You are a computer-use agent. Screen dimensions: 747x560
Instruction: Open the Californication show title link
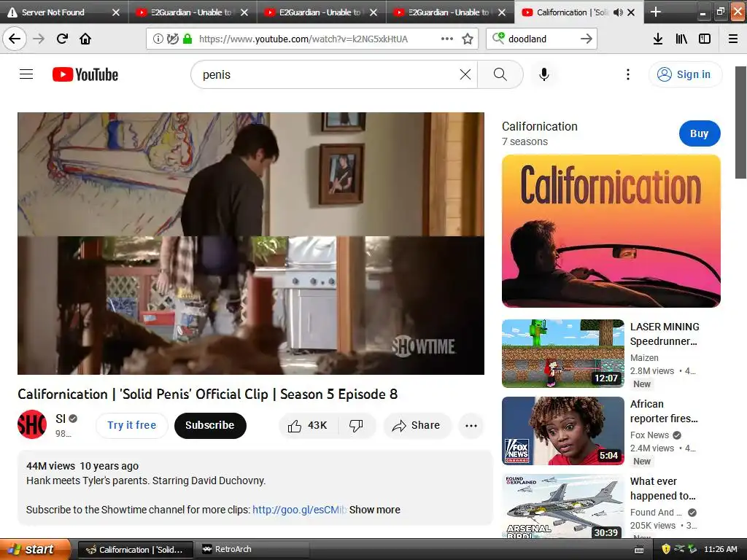coord(540,126)
